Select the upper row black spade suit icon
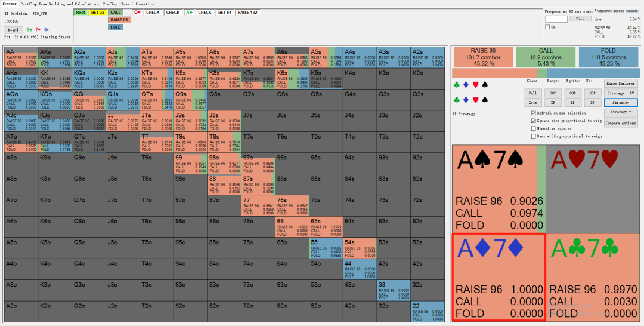Viewport: 644px width, 326px height. [x=485, y=85]
